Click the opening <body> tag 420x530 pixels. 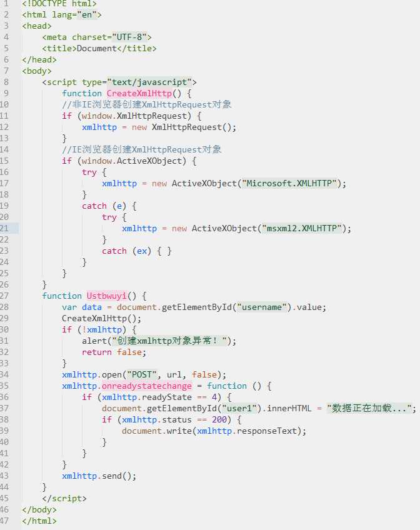click(36, 71)
